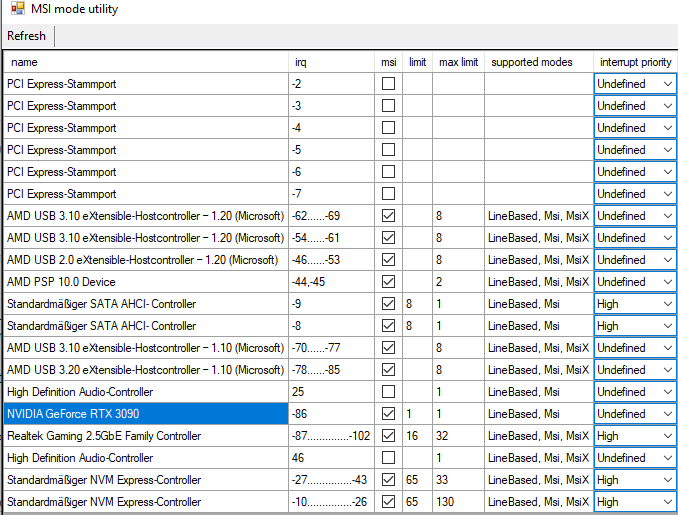The width and height of the screenshot is (678, 515).
Task: Click max limit 32 for Realtek Controller
Action: pos(458,435)
